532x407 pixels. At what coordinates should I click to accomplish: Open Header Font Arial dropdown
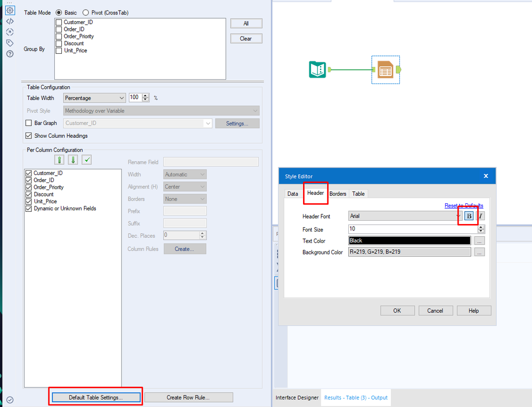pos(405,216)
